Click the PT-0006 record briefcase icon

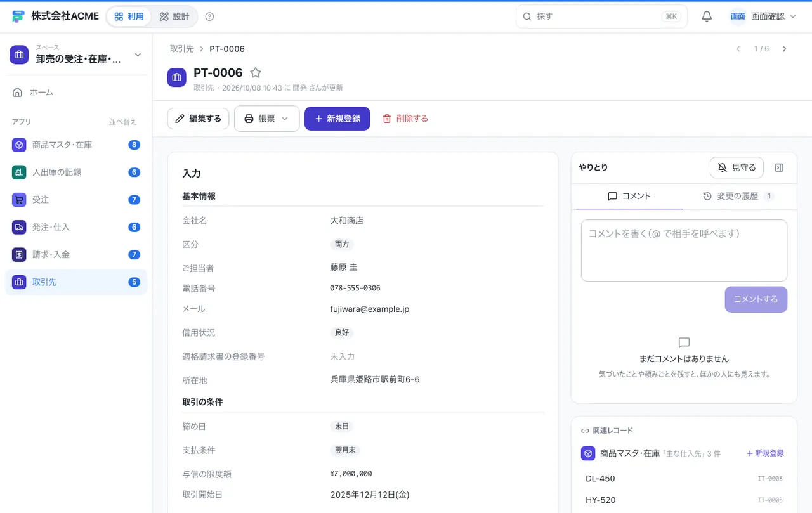177,77
